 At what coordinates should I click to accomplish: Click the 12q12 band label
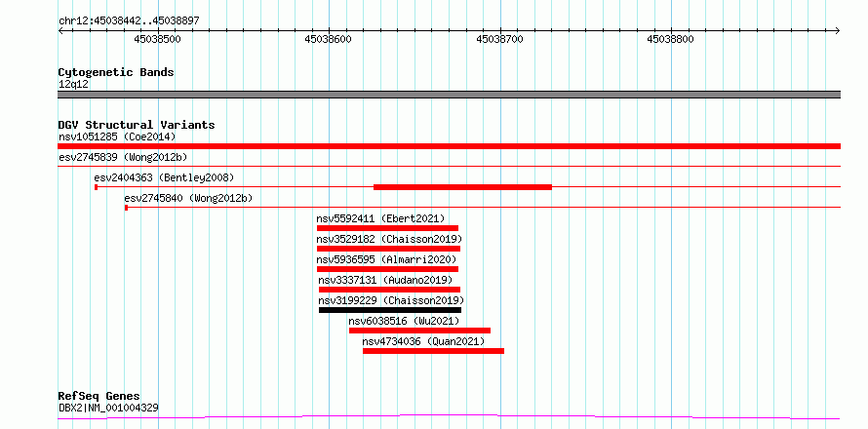coord(73,85)
